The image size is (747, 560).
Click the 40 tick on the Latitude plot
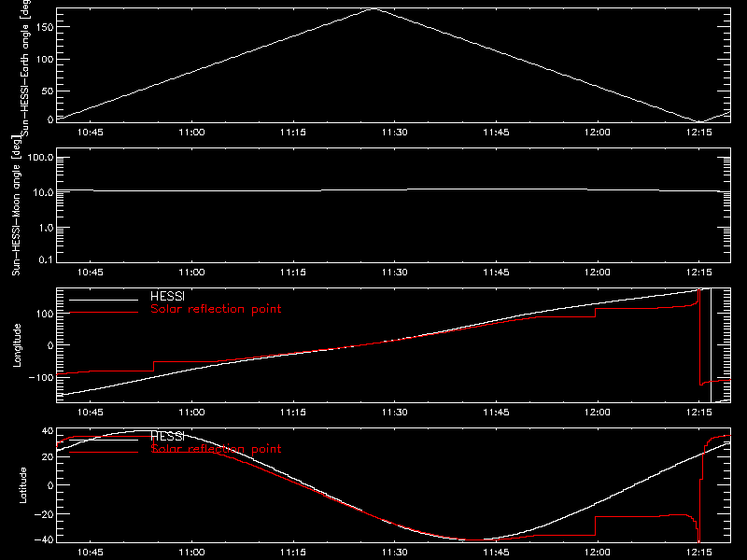click(x=48, y=431)
